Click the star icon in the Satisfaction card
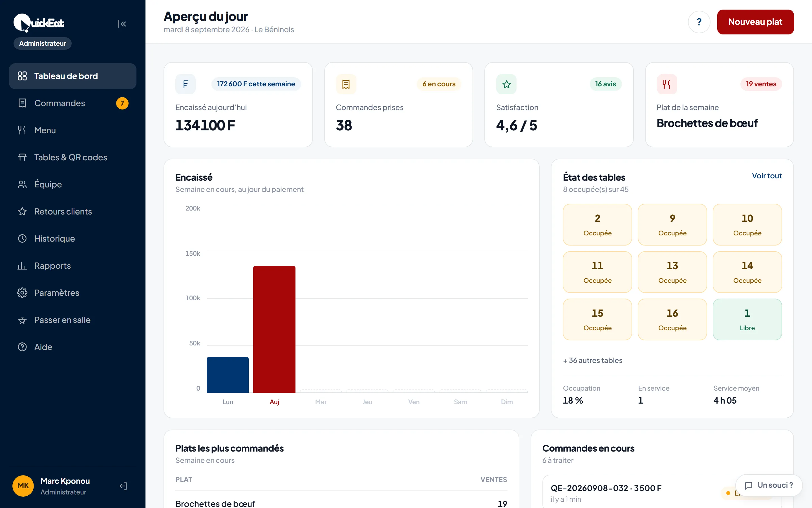 (x=506, y=84)
